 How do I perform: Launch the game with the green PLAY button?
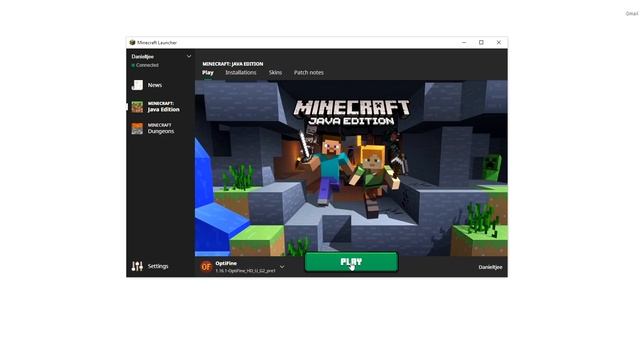coord(351,262)
